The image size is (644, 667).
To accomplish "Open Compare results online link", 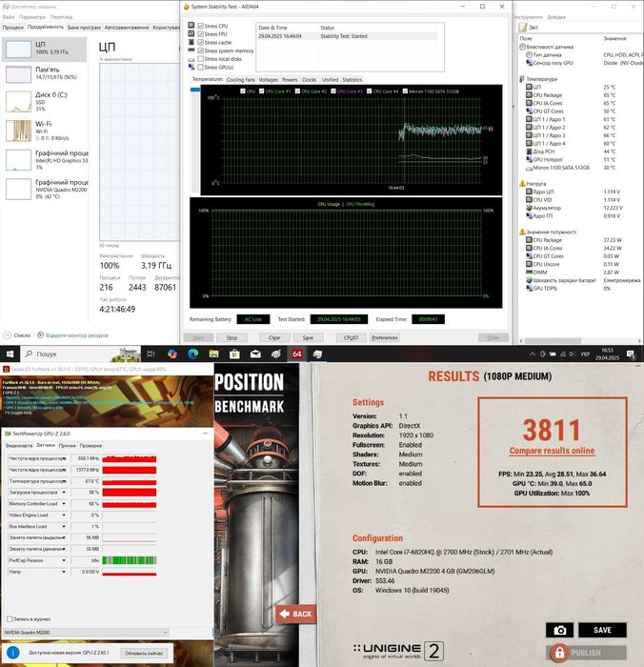I will [552, 451].
